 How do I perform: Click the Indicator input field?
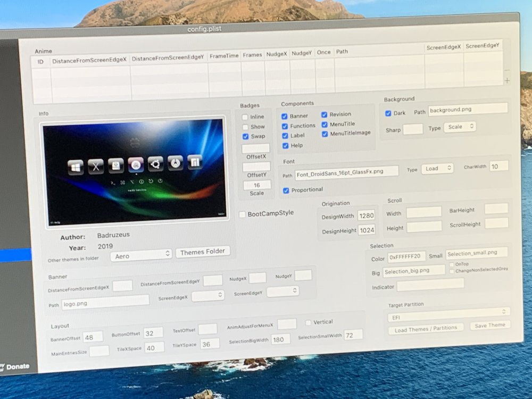tap(430, 285)
